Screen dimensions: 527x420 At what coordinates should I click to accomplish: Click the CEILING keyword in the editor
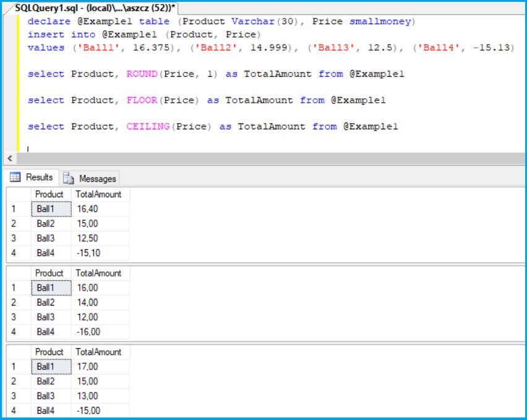click(148, 126)
